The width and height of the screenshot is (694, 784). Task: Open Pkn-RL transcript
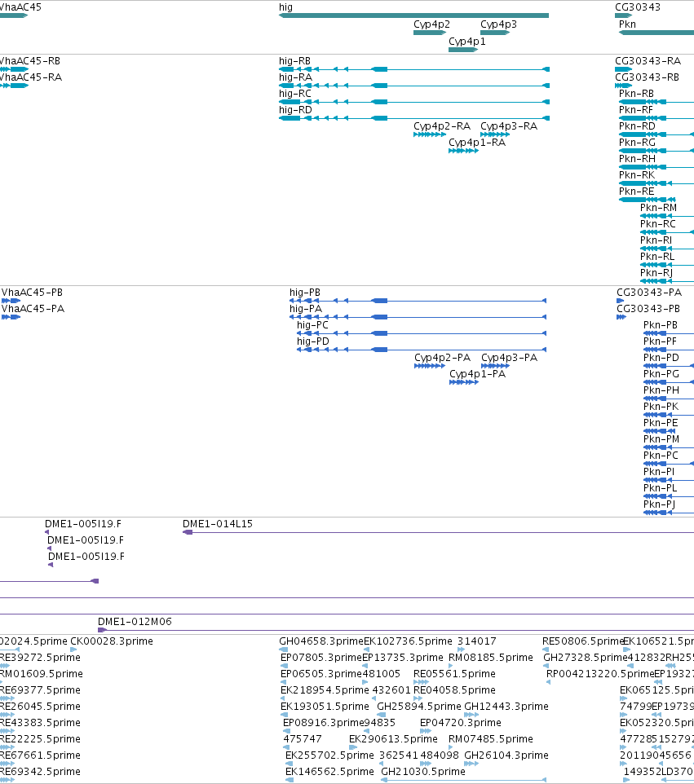[x=667, y=265]
